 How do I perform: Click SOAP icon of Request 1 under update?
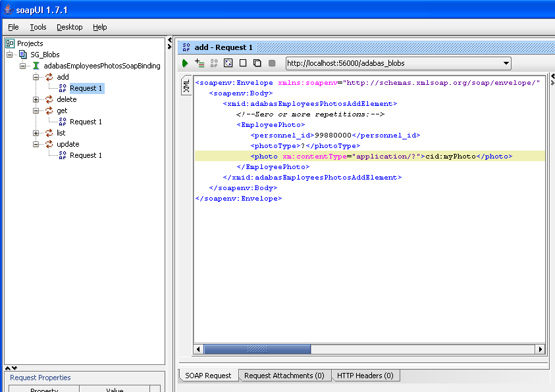coord(63,155)
